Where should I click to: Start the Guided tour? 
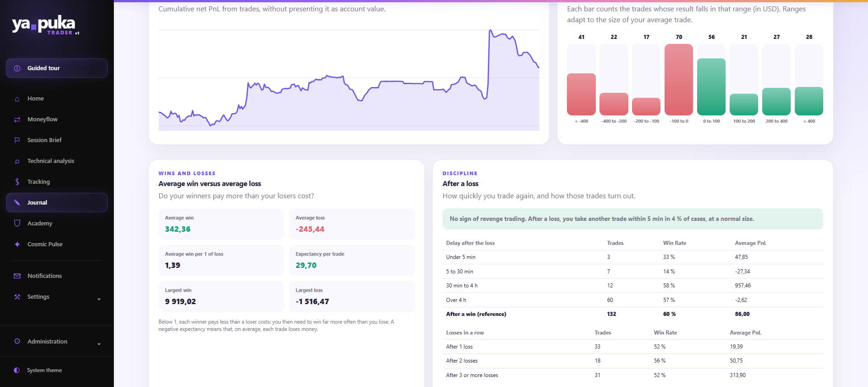57,68
